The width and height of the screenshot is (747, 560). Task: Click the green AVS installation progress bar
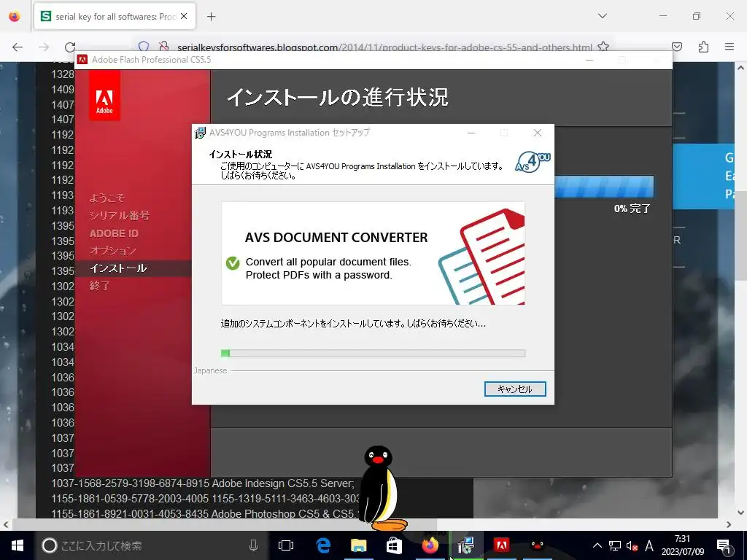point(373,354)
